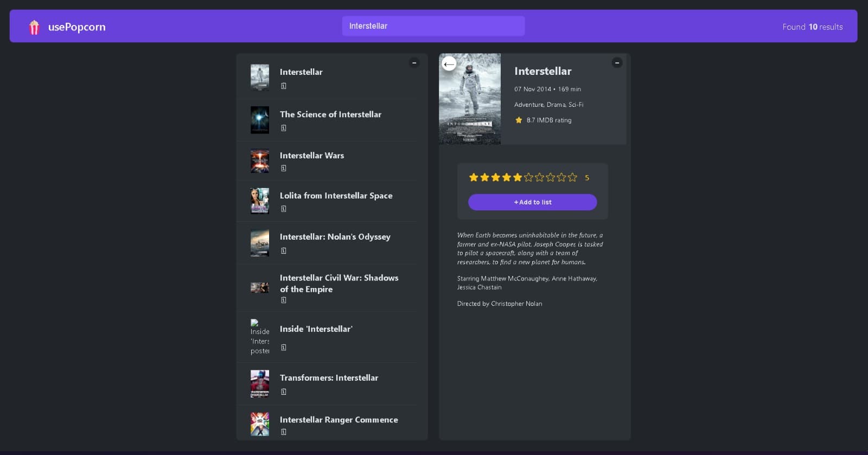Collapse the search results list panel

tap(414, 63)
